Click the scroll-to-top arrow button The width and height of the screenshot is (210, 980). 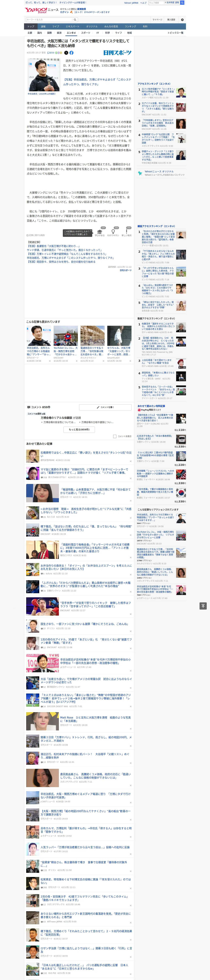coord(203,606)
